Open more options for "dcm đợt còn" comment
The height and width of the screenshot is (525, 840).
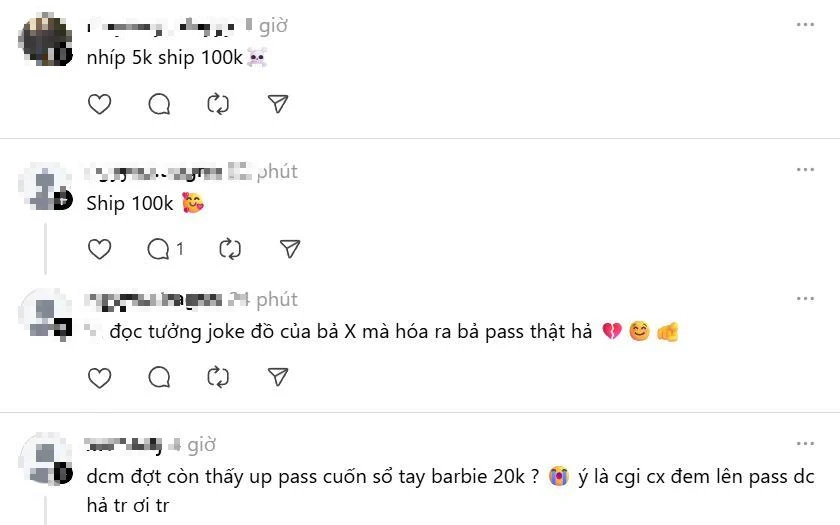click(x=805, y=444)
